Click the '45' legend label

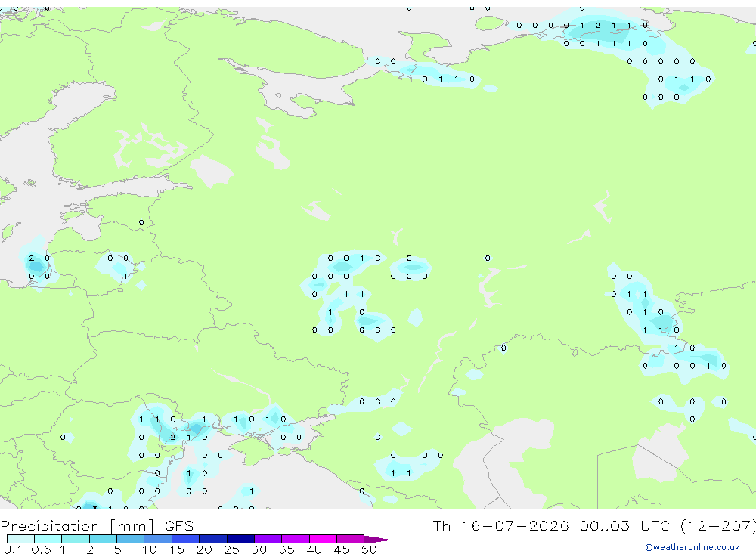point(342,549)
